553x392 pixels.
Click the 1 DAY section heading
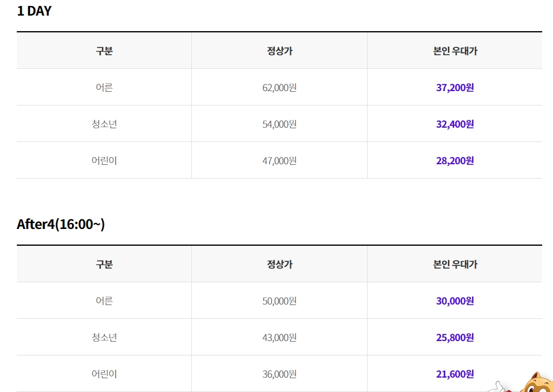pos(34,11)
